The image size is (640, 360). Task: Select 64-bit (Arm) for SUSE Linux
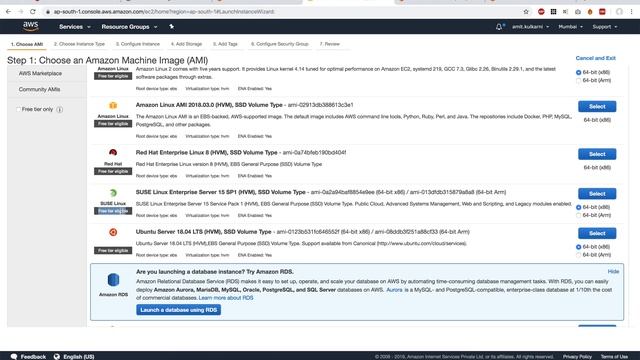point(578,215)
